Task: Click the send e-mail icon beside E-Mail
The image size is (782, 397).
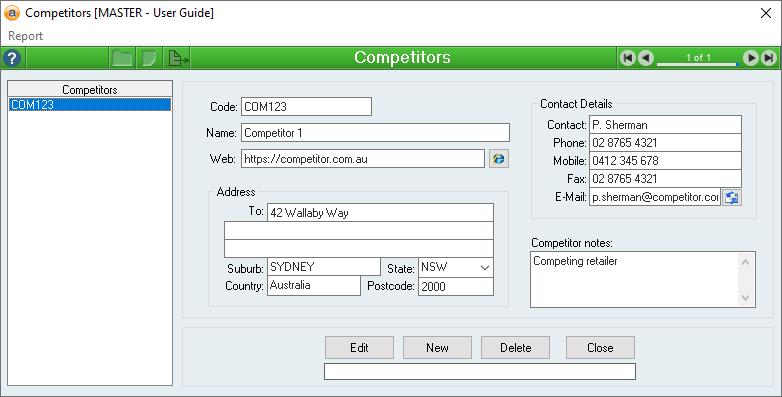Action: point(732,197)
